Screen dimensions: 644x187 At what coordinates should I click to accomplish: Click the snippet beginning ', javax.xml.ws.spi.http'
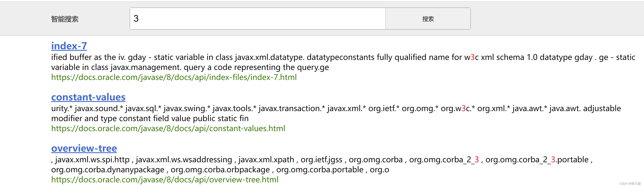pyautogui.click(x=322, y=164)
